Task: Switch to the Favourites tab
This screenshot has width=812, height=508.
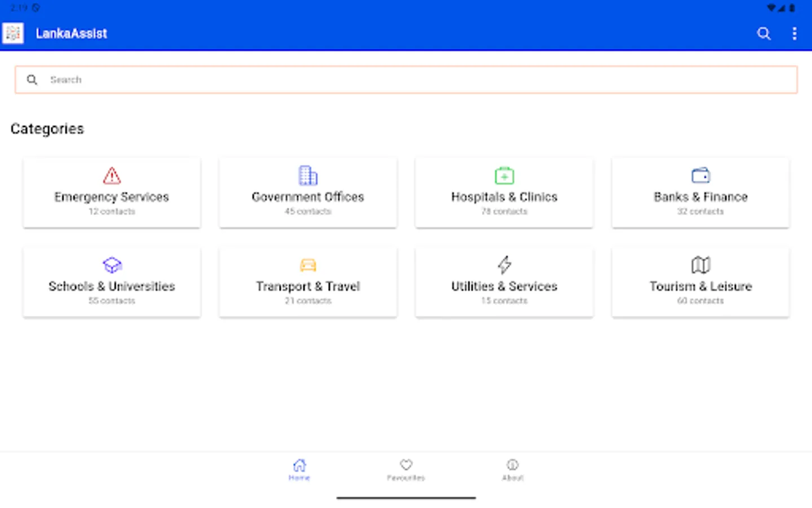Action: point(406,470)
